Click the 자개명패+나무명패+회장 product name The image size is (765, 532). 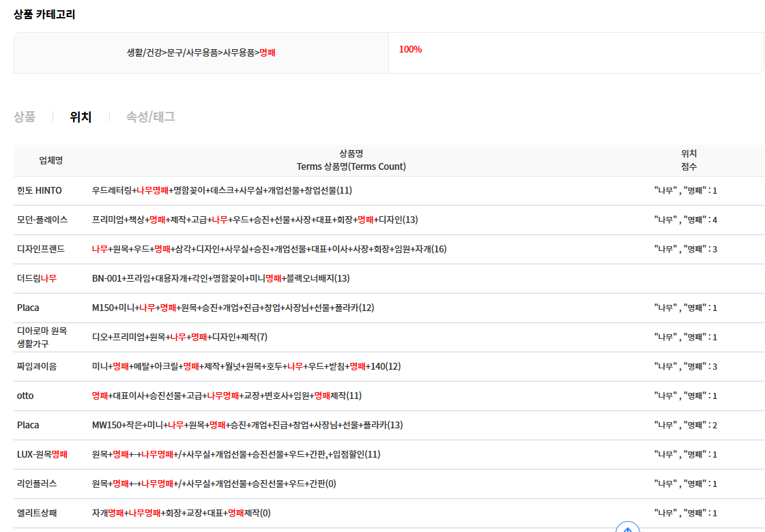[x=182, y=512]
